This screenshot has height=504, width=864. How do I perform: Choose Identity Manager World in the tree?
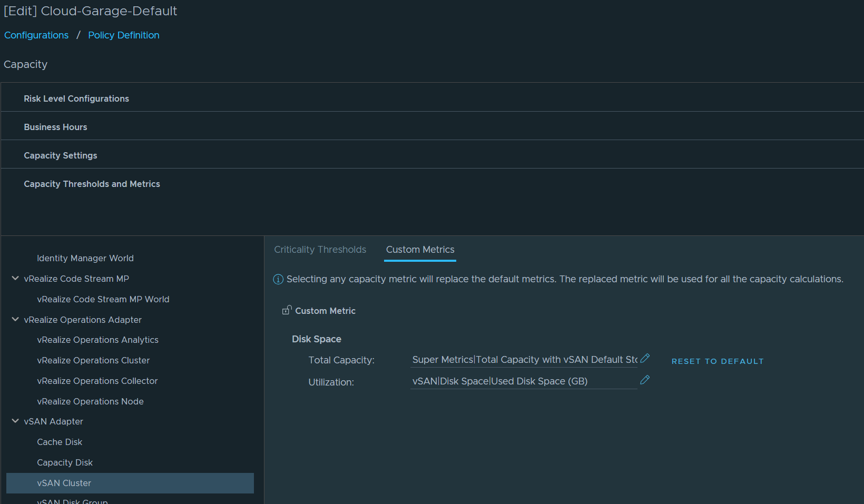click(x=85, y=258)
